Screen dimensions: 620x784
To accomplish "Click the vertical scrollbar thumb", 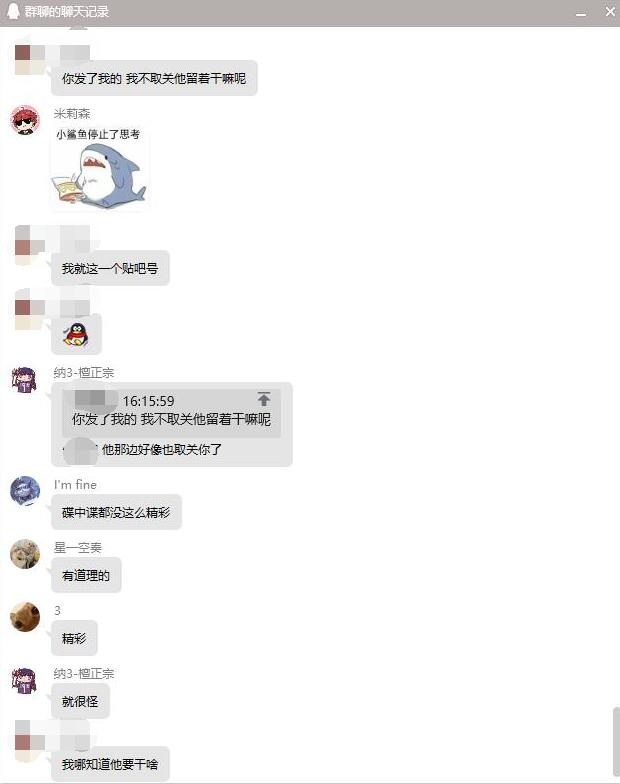I will [x=616, y=742].
